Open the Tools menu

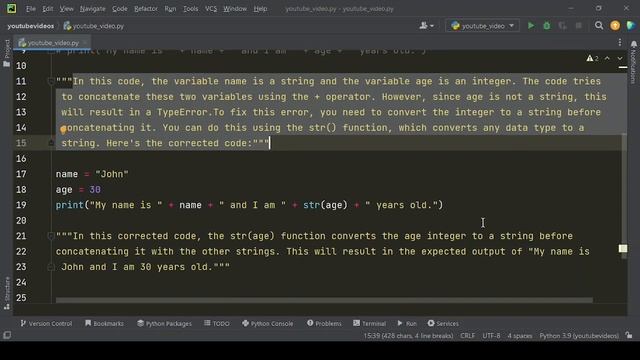(x=190, y=9)
